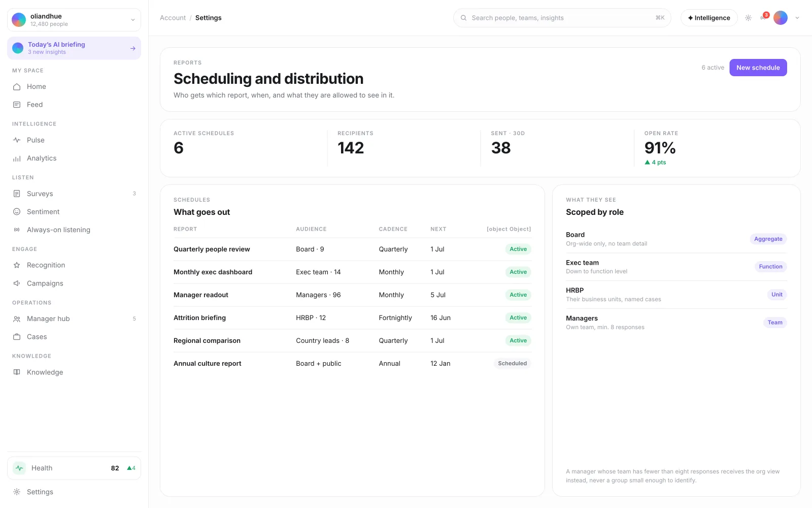Click the Health score card
Viewport: 812px width, 508px height.
click(74, 468)
